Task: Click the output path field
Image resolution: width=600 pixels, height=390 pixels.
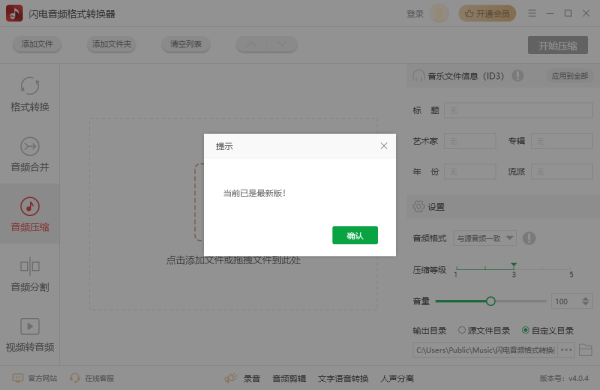Action: 485,350
